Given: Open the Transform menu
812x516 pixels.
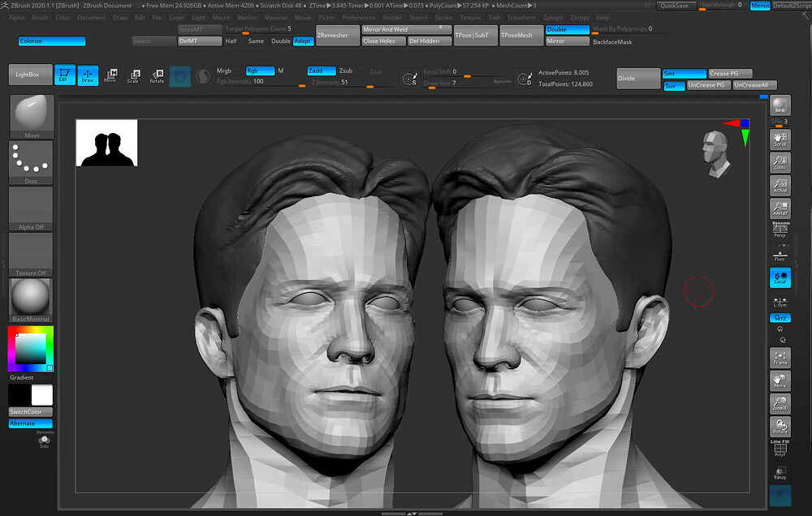Looking at the screenshot, I should (521, 18).
